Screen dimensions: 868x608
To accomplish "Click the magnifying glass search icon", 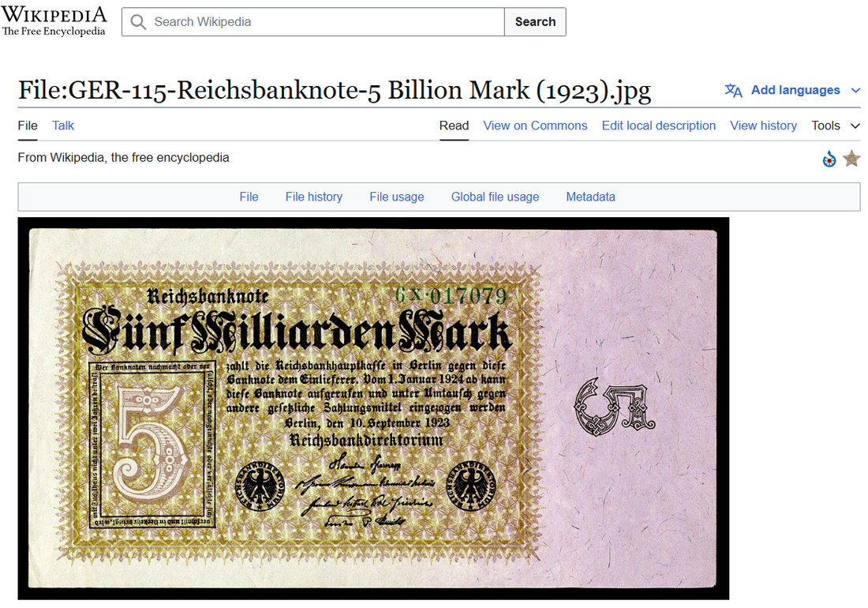I will coord(138,21).
